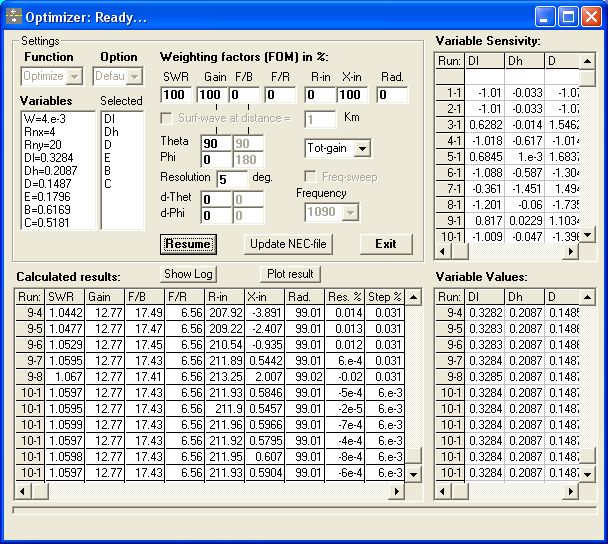Open the Show Log view

[x=190, y=274]
